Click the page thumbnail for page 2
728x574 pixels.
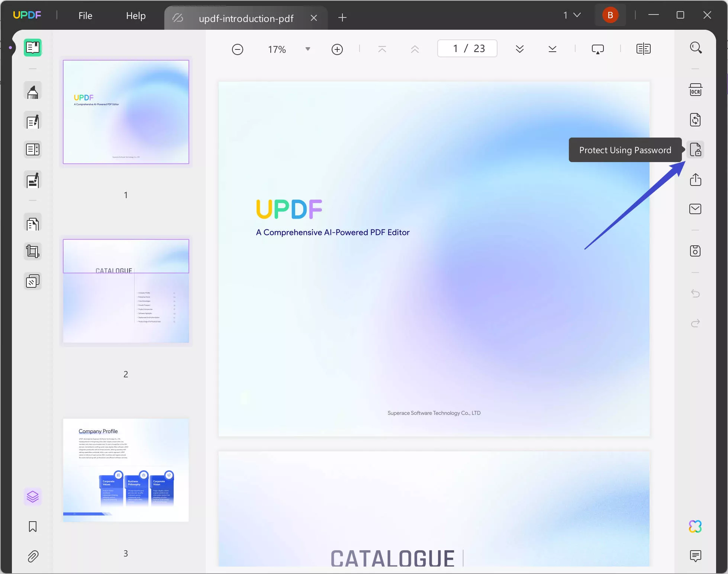point(125,291)
